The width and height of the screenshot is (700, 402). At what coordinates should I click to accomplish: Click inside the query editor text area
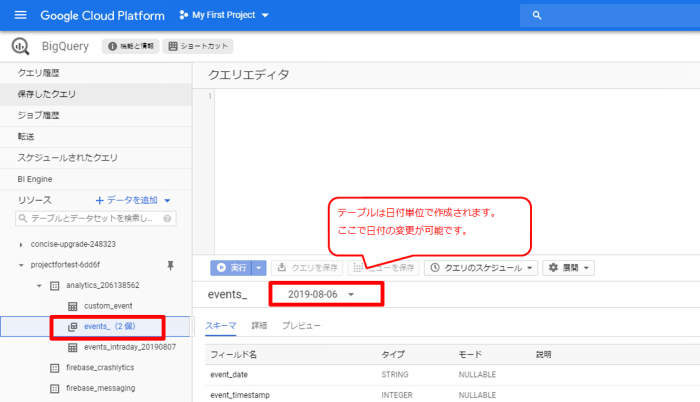point(457,172)
